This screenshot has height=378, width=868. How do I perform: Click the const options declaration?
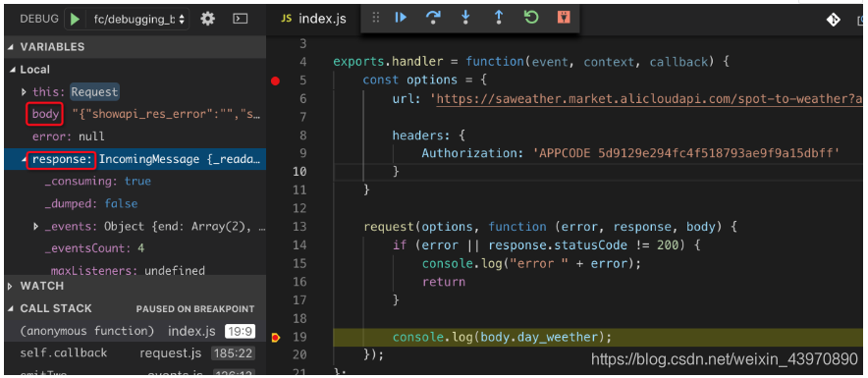pyautogui.click(x=424, y=80)
